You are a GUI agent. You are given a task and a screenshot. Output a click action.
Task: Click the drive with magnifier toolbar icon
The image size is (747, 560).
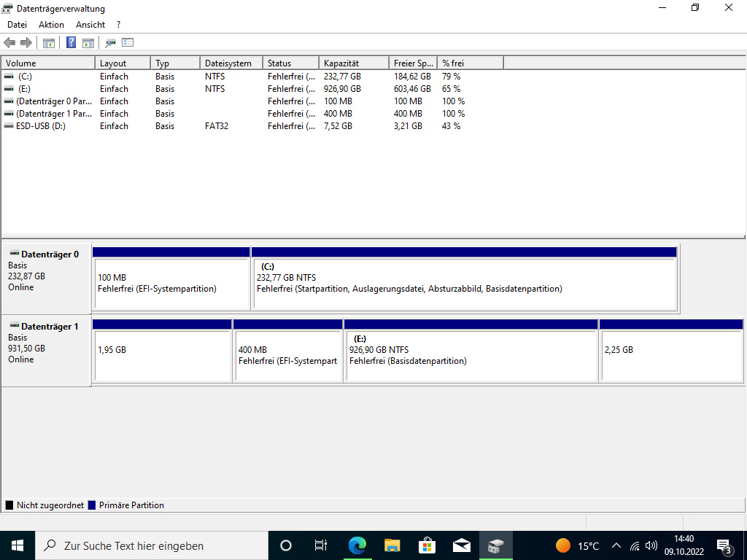tap(111, 43)
